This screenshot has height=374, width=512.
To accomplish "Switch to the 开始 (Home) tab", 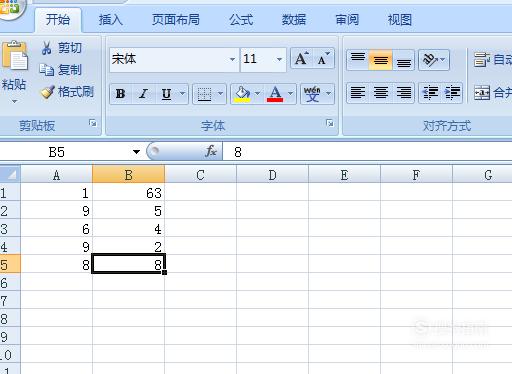I will [x=58, y=20].
